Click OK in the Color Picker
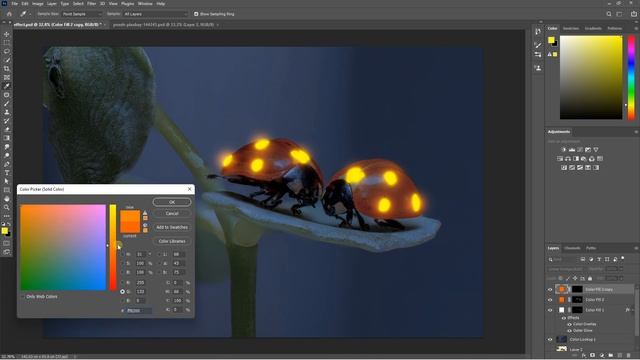Viewport: 640px width, 360px height. 172,202
